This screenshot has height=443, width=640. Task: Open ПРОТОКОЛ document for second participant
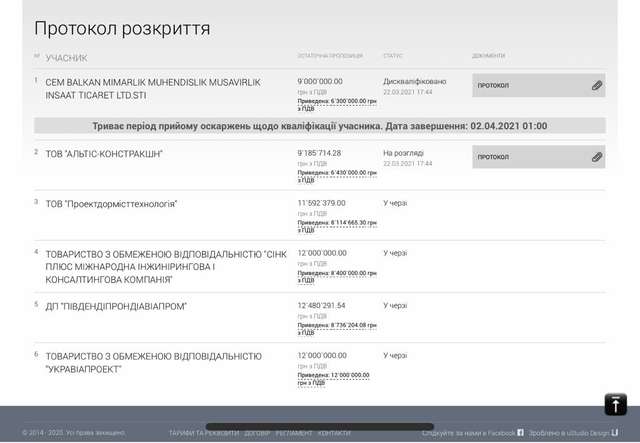click(x=493, y=157)
